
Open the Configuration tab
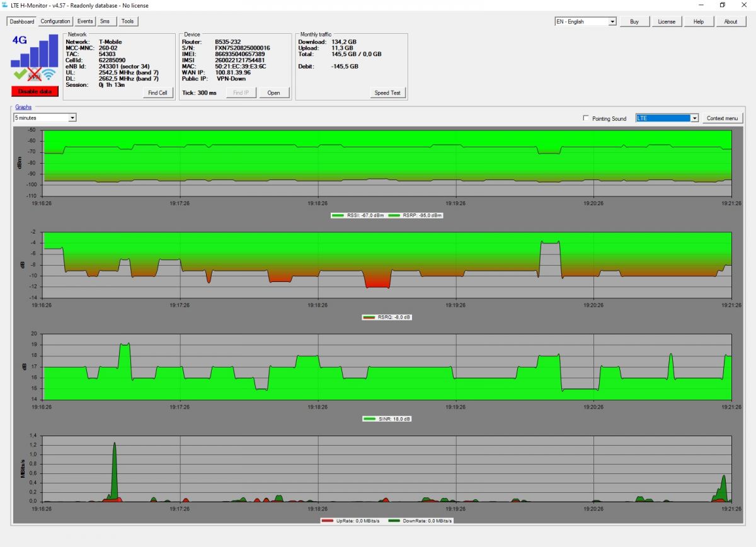pyautogui.click(x=55, y=21)
